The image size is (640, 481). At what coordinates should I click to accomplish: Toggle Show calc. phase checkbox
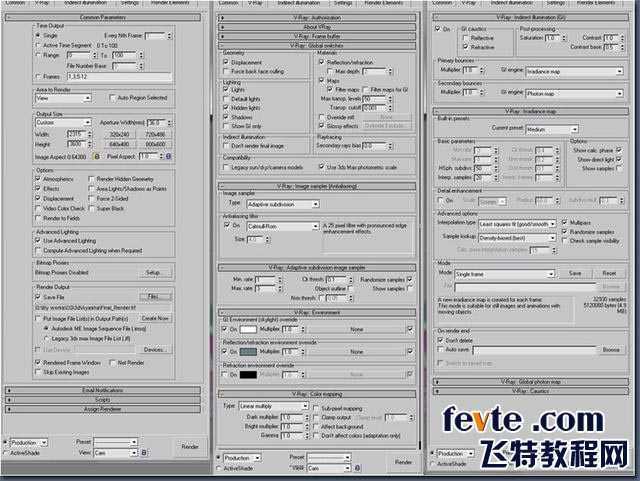click(x=619, y=150)
